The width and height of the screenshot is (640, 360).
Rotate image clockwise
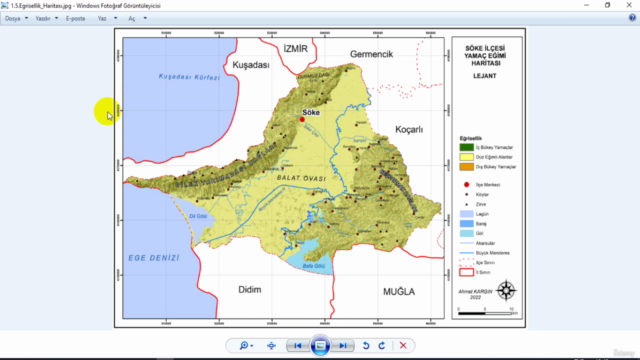pyautogui.click(x=382, y=346)
